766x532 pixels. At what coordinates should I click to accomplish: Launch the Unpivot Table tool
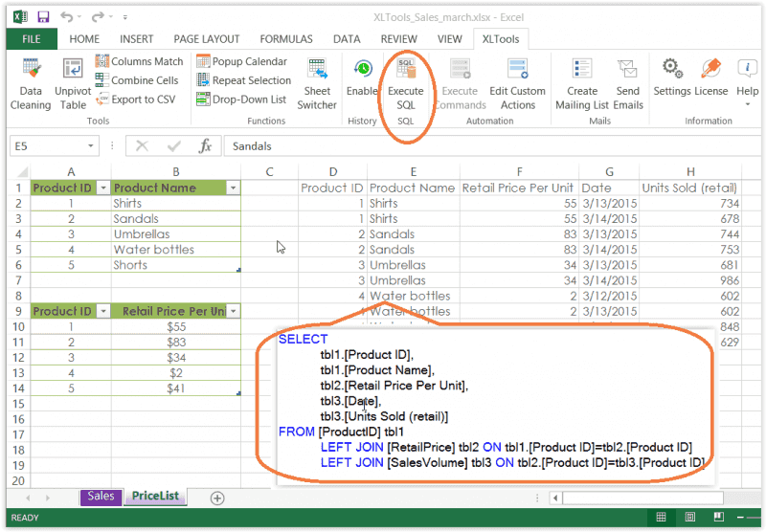(73, 84)
